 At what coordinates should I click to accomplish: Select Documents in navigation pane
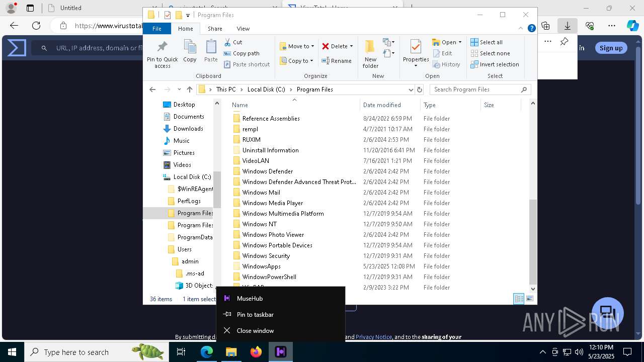click(184, 117)
